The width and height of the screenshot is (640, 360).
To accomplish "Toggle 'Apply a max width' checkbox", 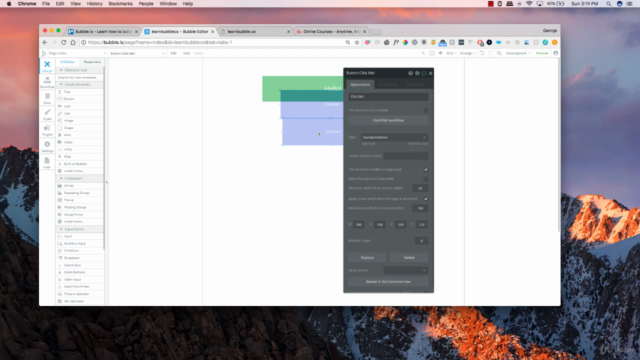I will pos(426,199).
